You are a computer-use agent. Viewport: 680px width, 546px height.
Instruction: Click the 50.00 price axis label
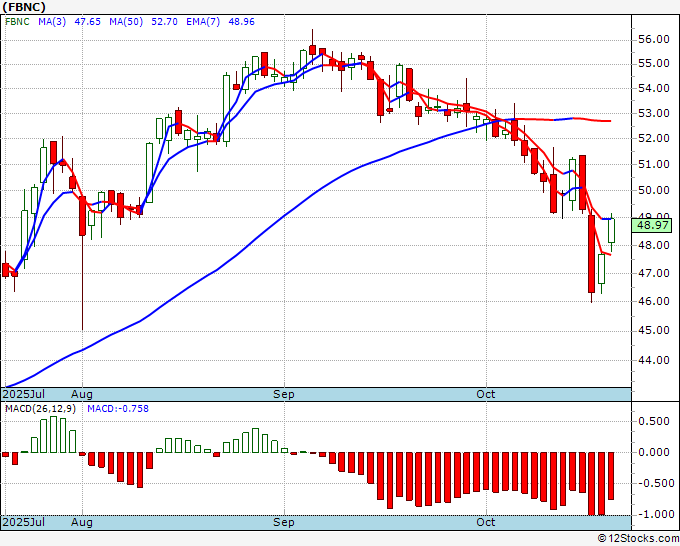pos(654,190)
